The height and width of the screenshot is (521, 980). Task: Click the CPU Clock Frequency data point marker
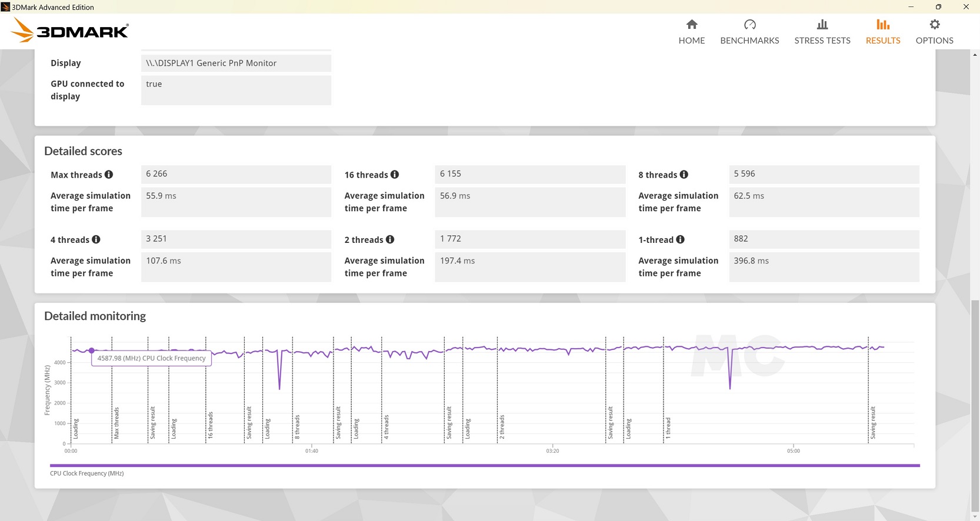tap(92, 350)
